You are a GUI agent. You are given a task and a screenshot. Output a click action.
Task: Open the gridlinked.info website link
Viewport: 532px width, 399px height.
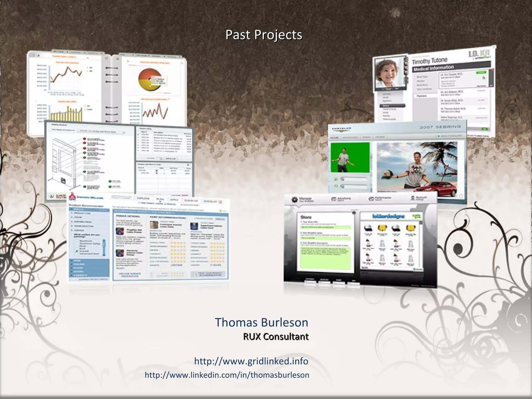click(251, 361)
